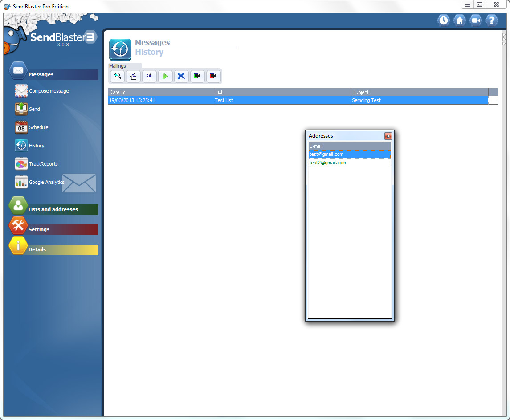Open help with question mark icon
The image size is (510, 420).
coord(491,20)
